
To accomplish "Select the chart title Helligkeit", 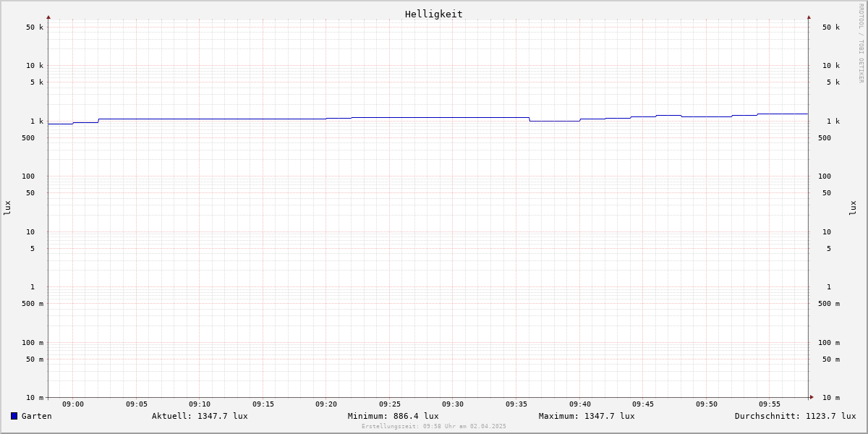I will (x=433, y=14).
